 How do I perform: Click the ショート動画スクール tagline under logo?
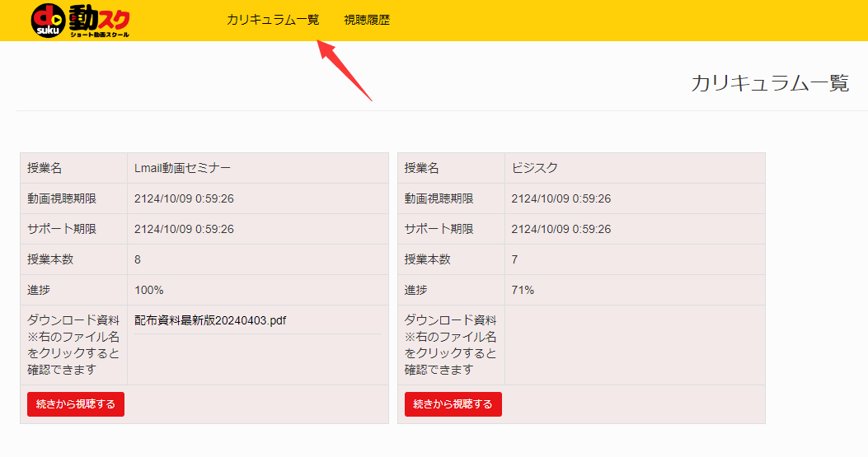click(x=99, y=35)
